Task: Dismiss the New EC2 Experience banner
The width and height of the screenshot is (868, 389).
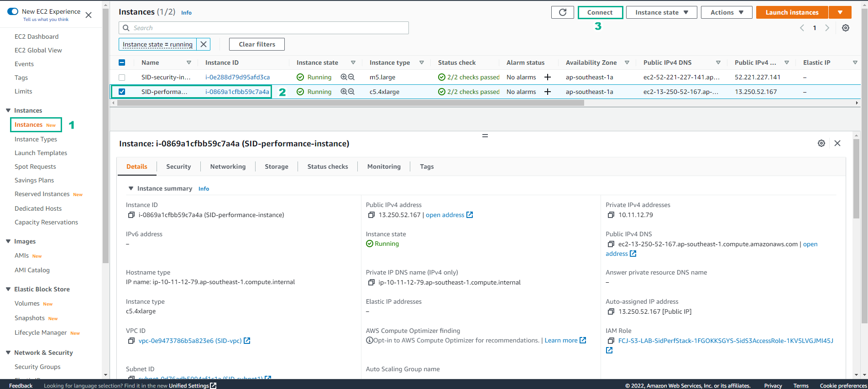Action: (89, 15)
